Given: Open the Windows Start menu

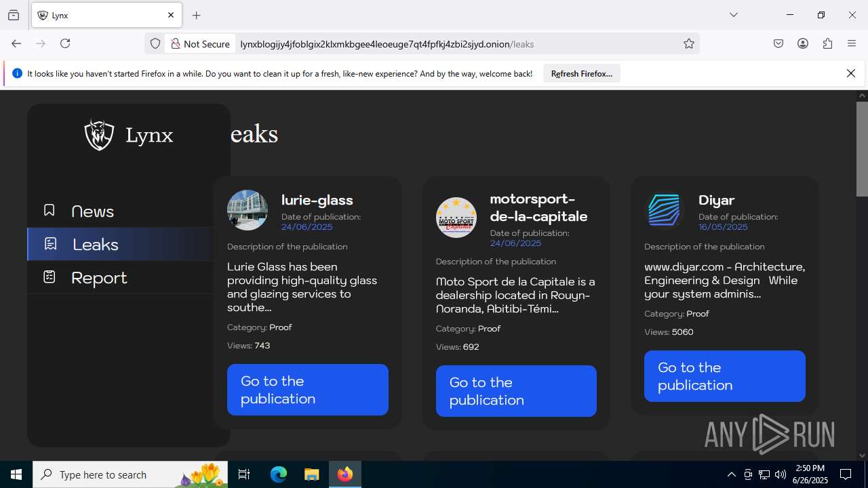Looking at the screenshot, I should [16, 474].
